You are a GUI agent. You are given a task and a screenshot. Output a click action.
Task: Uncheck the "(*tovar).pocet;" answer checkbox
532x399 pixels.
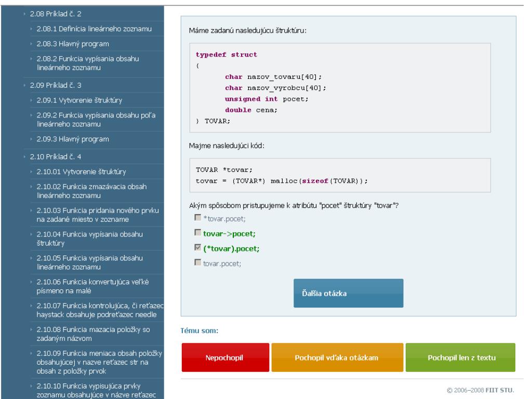pyautogui.click(x=198, y=247)
